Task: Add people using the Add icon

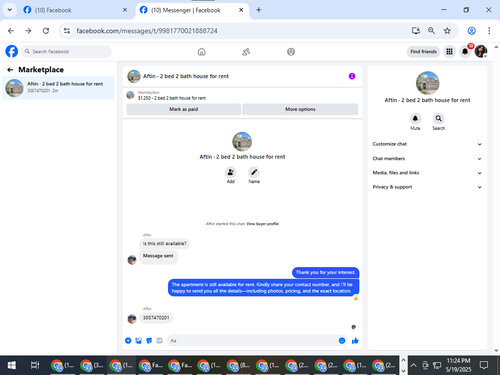Action: click(230, 172)
